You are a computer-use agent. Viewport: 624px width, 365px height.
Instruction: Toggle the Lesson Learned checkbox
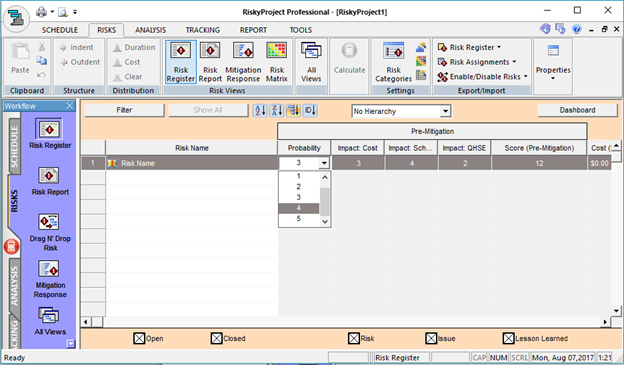point(509,338)
